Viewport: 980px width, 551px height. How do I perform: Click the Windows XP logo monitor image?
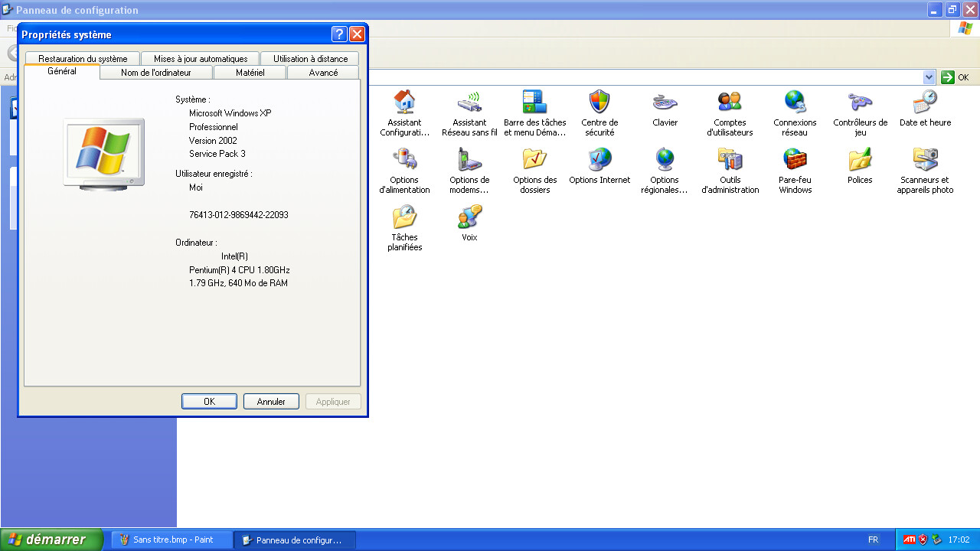point(103,154)
